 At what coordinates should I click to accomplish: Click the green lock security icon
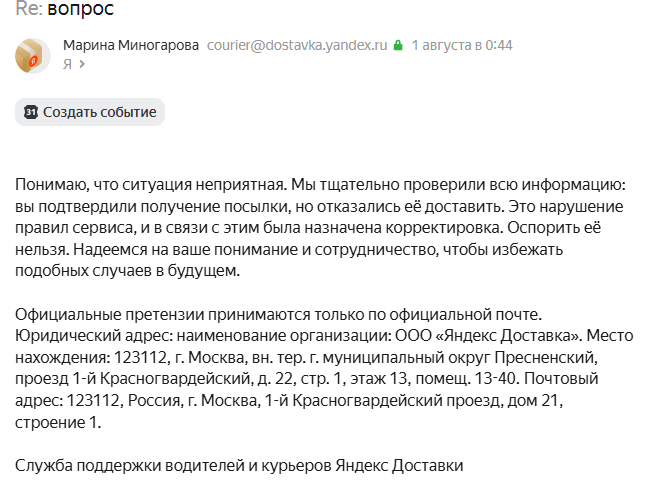[x=398, y=45]
